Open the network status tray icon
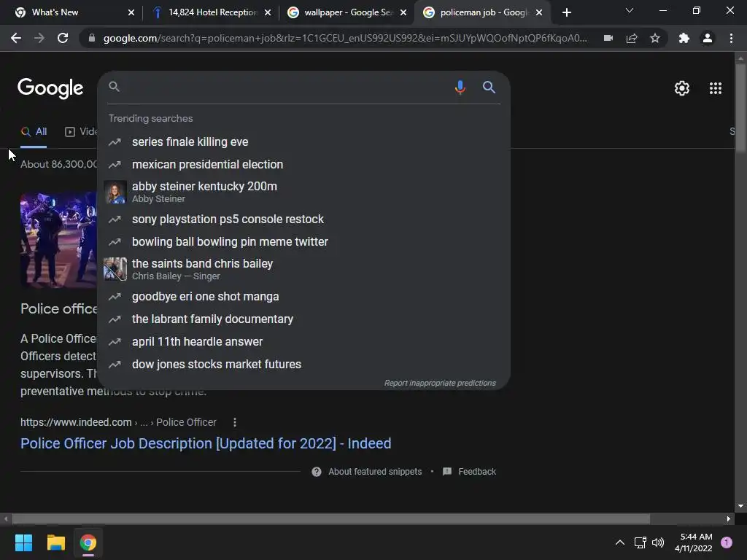 (x=640, y=542)
